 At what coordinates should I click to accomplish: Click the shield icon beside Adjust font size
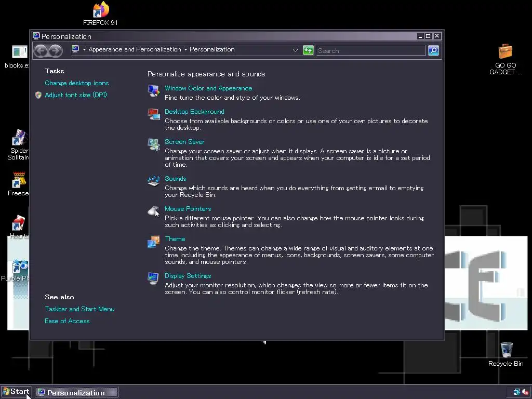pyautogui.click(x=38, y=95)
